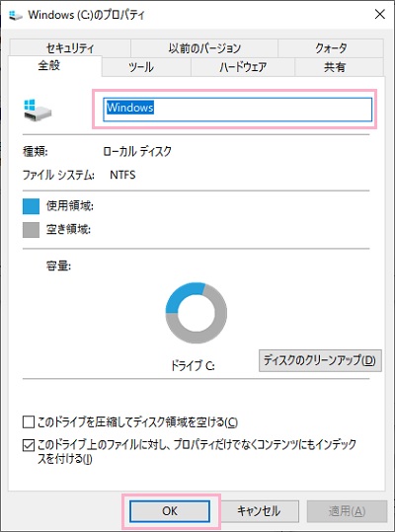Screen dimensions: 395x532
Task: Confirm with the OK button
Action: (x=170, y=511)
